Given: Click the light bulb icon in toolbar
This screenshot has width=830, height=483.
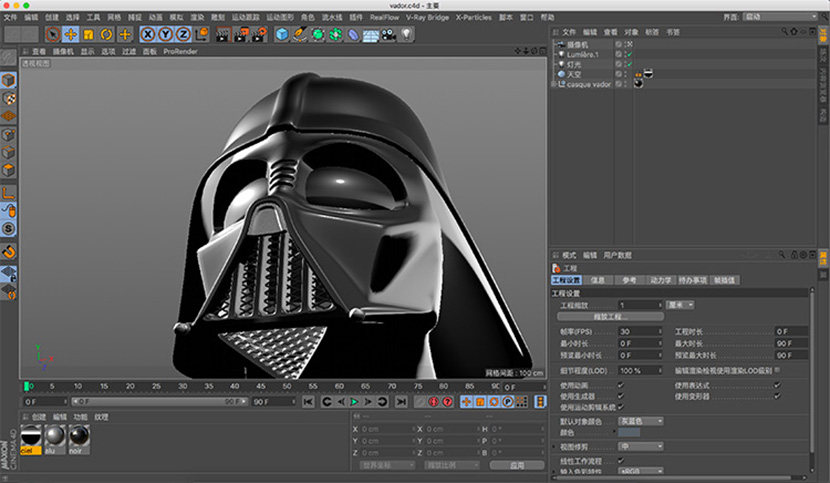Looking at the screenshot, I should 407,34.
